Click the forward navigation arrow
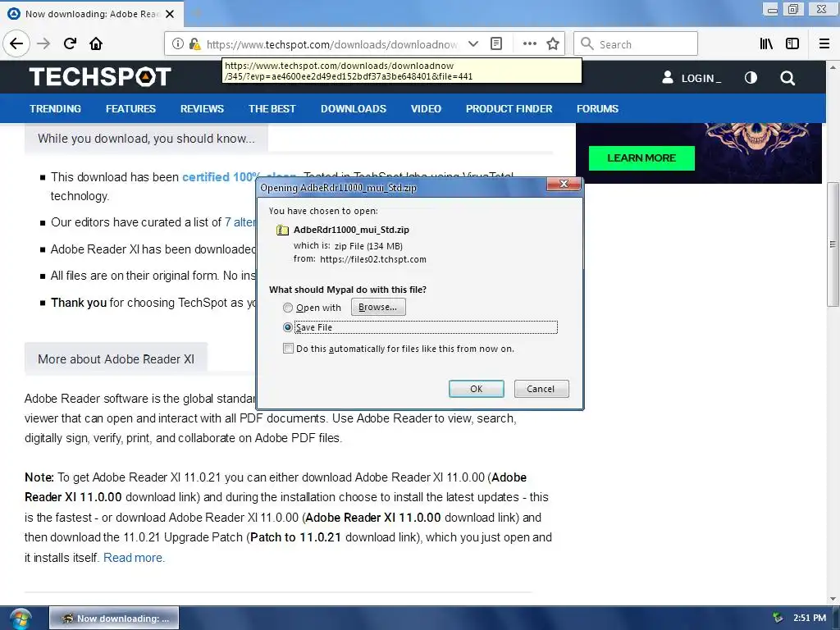 43,43
